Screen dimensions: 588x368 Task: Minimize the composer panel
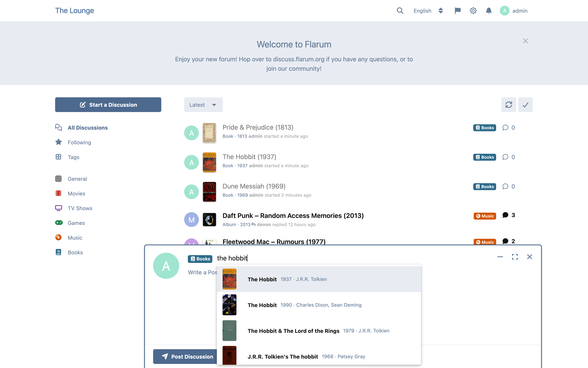click(x=500, y=257)
